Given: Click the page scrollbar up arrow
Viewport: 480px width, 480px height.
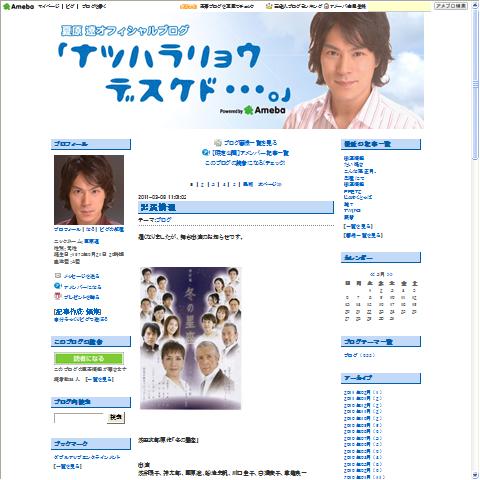Looking at the screenshot, I should [x=476, y=5].
